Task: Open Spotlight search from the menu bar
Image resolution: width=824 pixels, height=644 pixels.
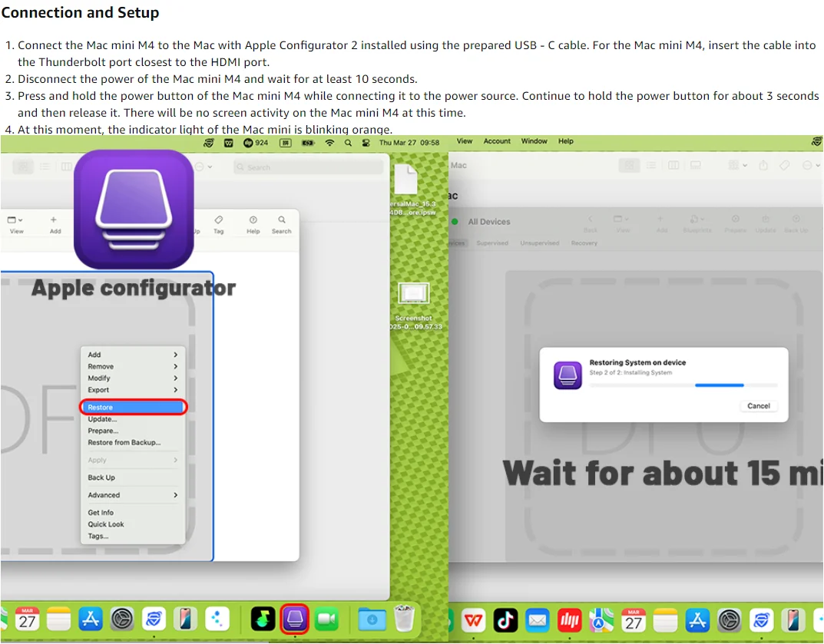Action: (348, 142)
